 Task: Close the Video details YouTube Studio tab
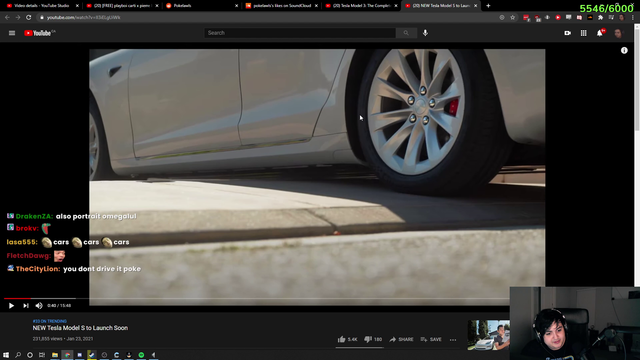click(77, 6)
